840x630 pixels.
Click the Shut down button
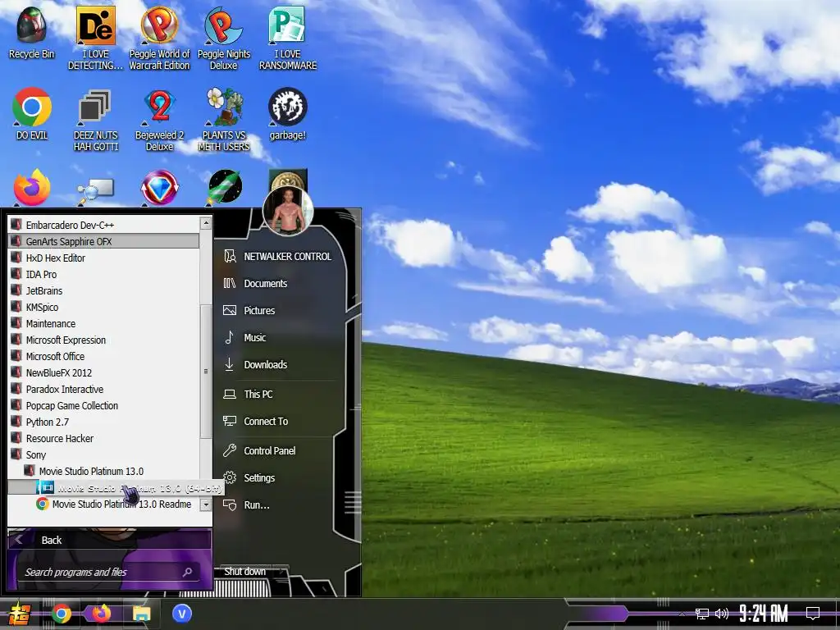(x=245, y=572)
